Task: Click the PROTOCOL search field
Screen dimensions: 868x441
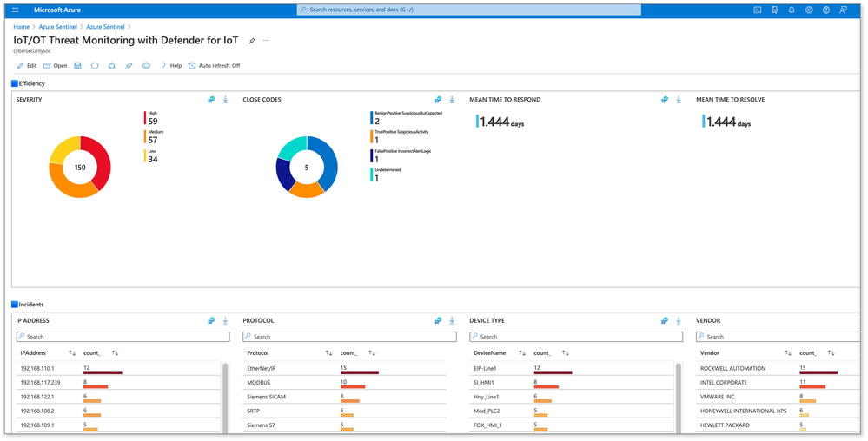Action: pyautogui.click(x=350, y=337)
